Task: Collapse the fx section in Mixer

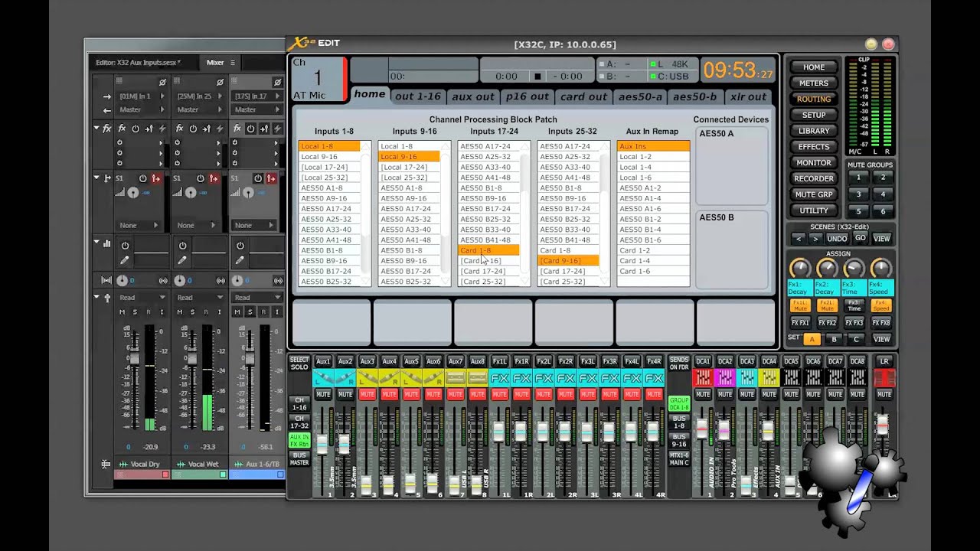Action: (96, 129)
